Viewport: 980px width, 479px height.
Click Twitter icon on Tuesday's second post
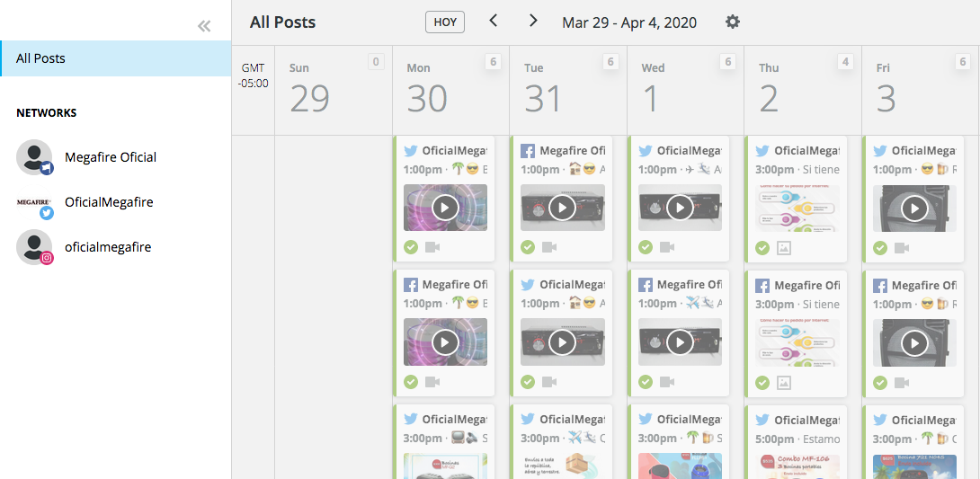529,285
